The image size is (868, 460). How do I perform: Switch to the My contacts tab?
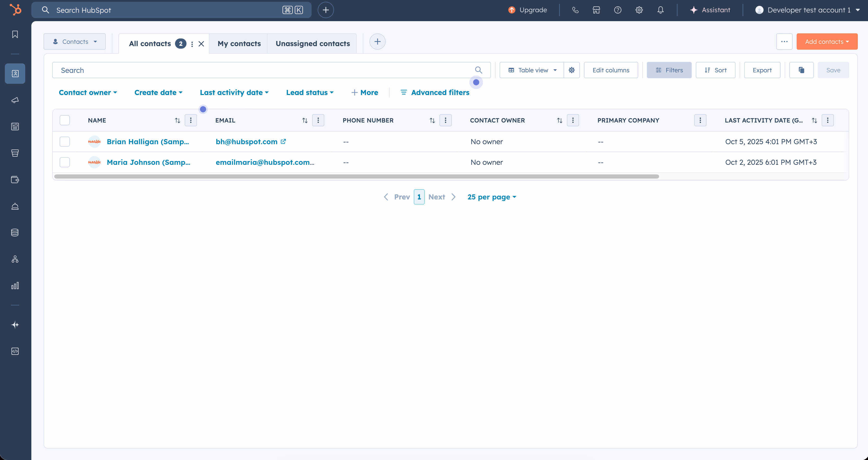click(x=239, y=44)
